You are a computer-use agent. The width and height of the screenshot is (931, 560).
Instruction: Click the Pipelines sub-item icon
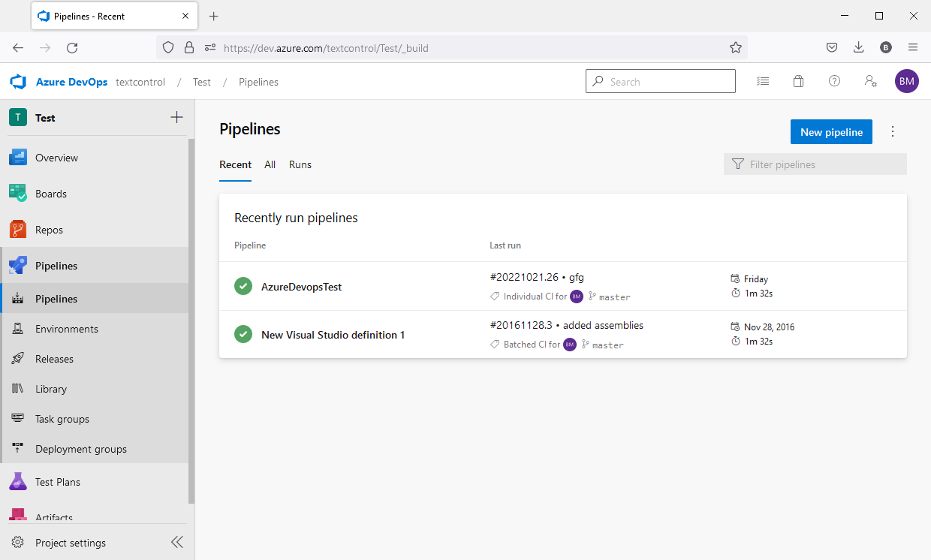pyautogui.click(x=18, y=299)
